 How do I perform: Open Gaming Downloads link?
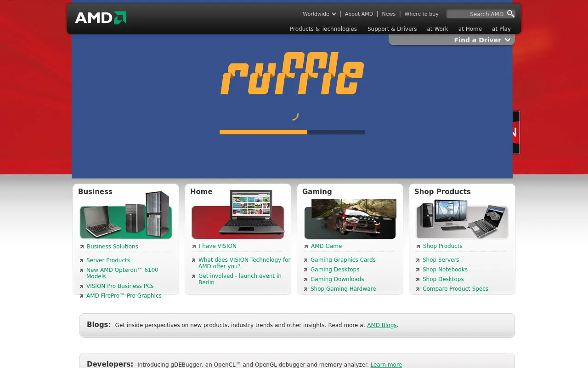point(337,279)
